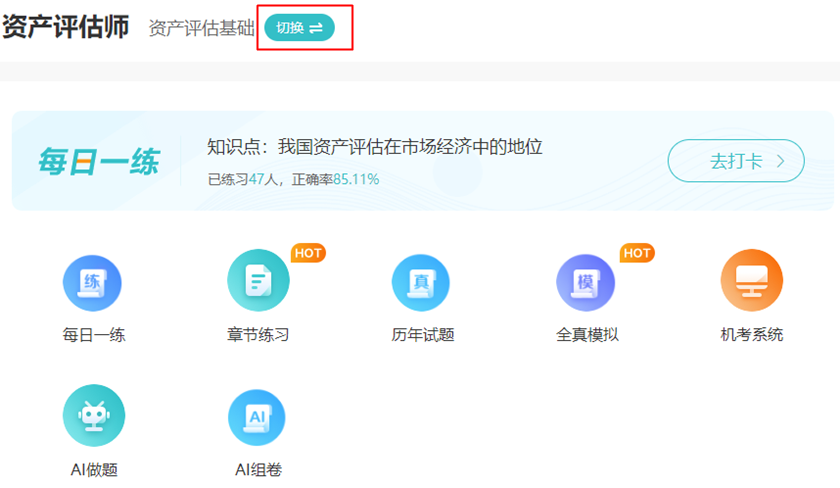Click the 章节练习 text label

pyautogui.click(x=258, y=335)
